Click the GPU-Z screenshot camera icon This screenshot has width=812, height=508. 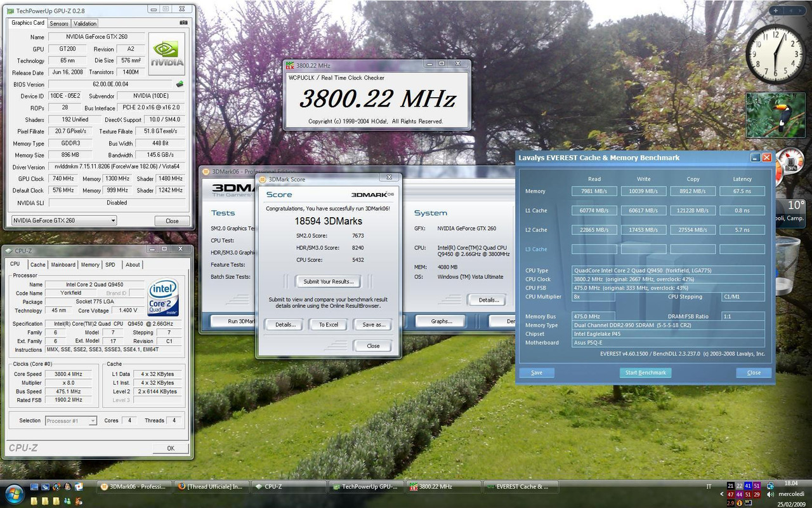coord(184,23)
